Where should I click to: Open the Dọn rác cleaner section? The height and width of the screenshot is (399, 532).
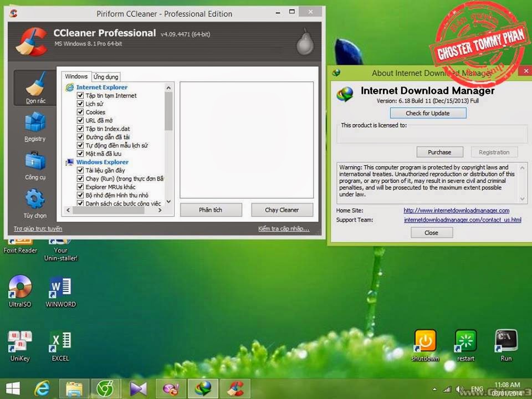(35, 88)
